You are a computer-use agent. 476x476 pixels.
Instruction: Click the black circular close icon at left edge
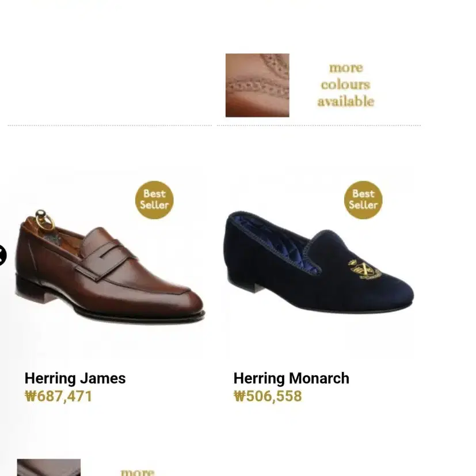(2, 255)
